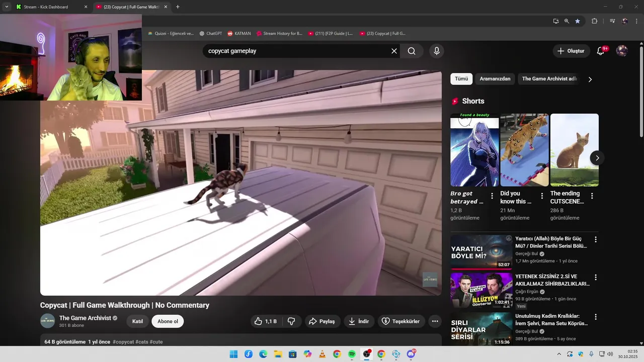644x362 pixels.
Task: Dislike the Copycat walkthrough video
Action: coord(291,321)
